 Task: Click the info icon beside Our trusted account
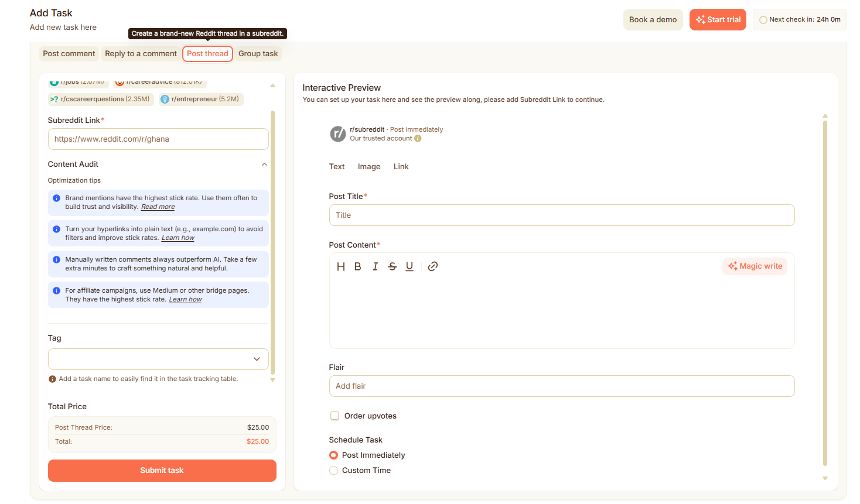point(418,139)
